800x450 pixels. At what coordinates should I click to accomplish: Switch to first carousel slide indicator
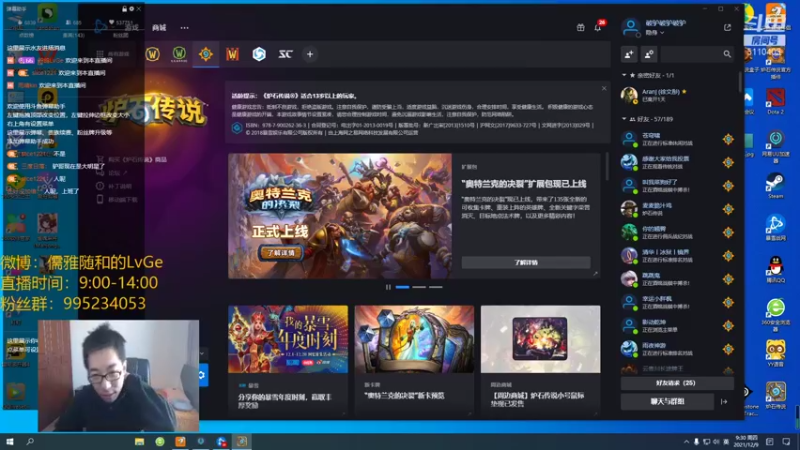click(x=402, y=287)
